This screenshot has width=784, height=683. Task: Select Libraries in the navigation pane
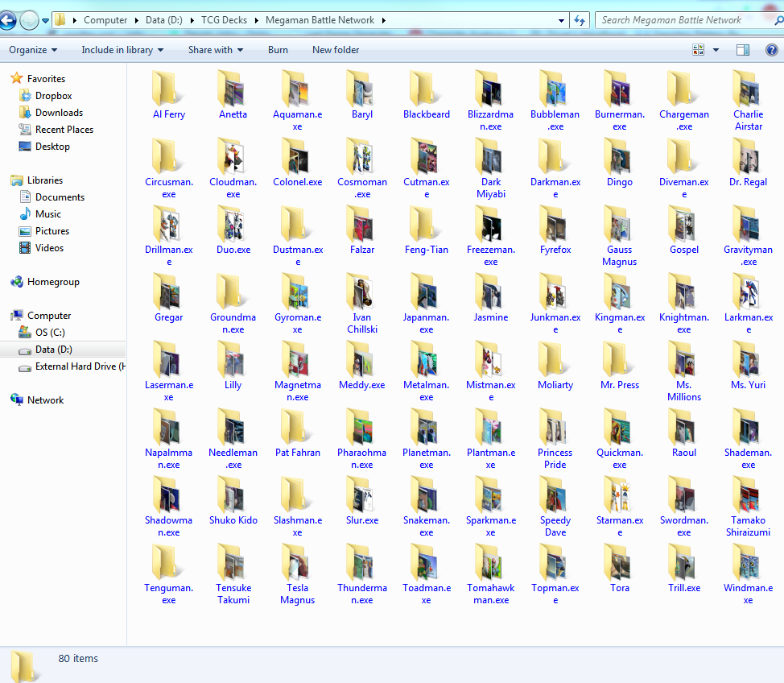point(37,180)
